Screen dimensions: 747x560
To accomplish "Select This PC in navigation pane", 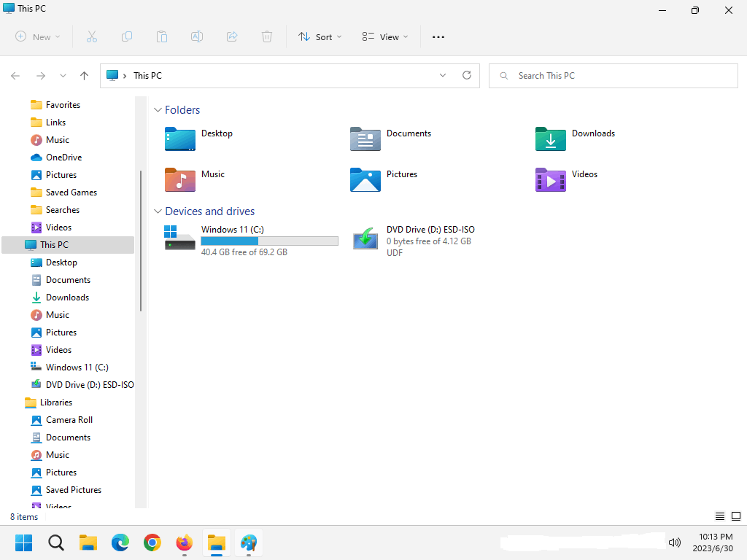I will pyautogui.click(x=68, y=245).
